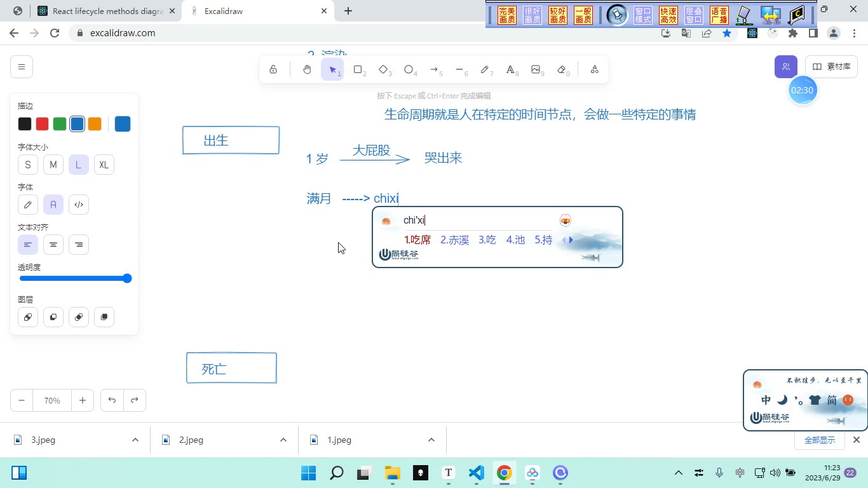Reload the excalidraw.com page
This screenshot has width=868, height=488.
click(x=55, y=33)
